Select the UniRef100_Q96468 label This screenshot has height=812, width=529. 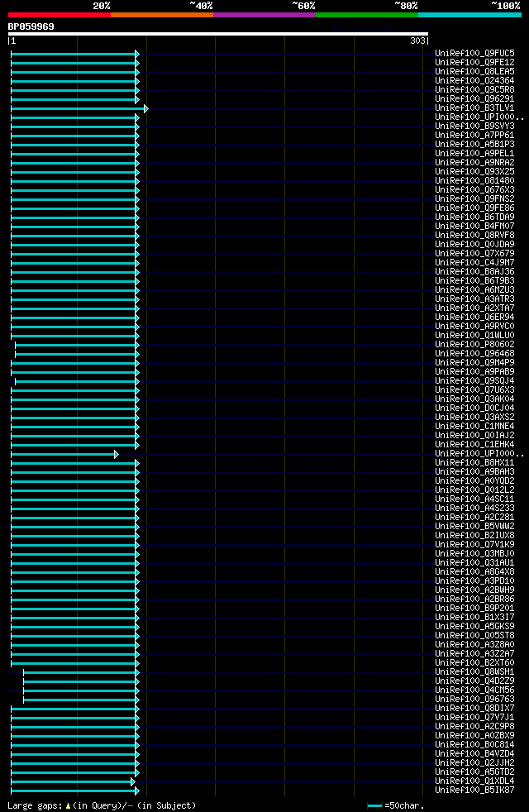pyautogui.click(x=474, y=354)
